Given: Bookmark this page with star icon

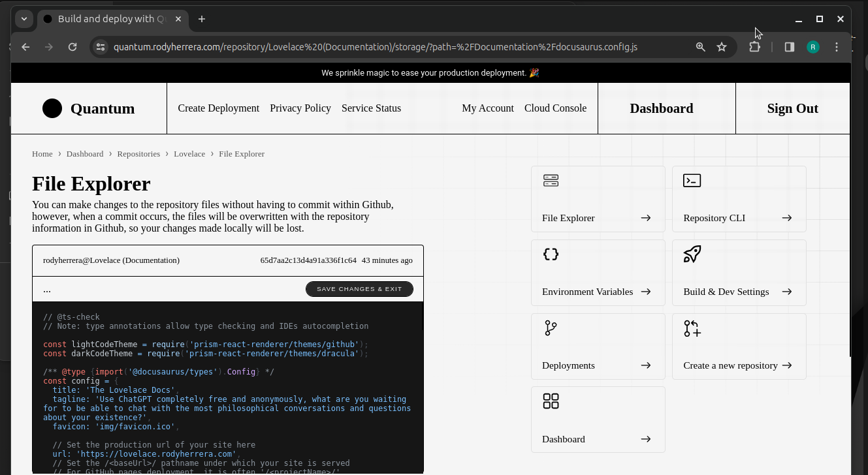Looking at the screenshot, I should (x=722, y=47).
